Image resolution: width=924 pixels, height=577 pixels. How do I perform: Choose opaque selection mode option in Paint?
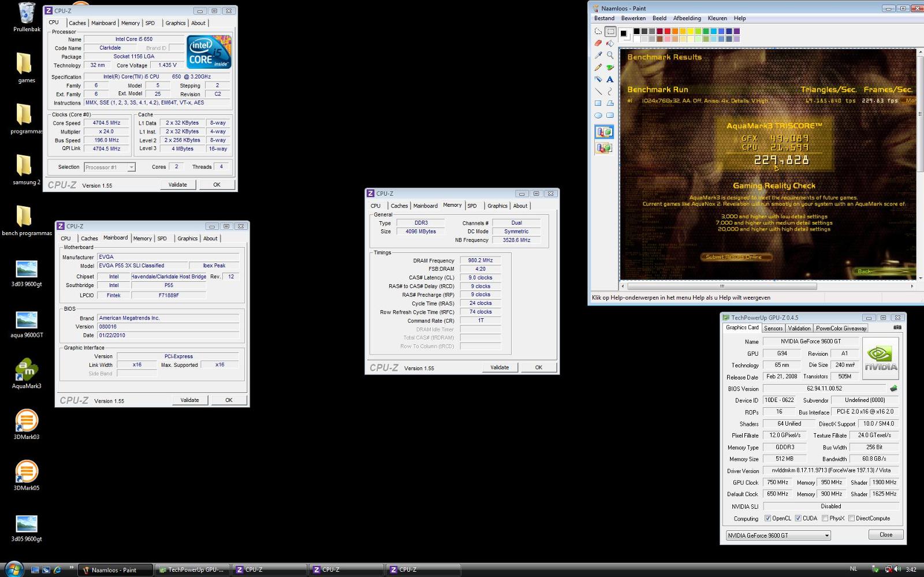(x=604, y=132)
